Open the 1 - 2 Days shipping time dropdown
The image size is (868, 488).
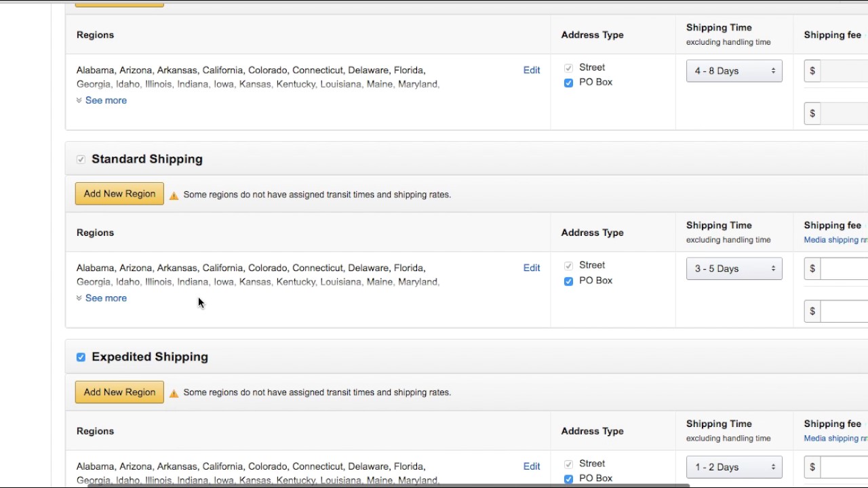[734, 467]
